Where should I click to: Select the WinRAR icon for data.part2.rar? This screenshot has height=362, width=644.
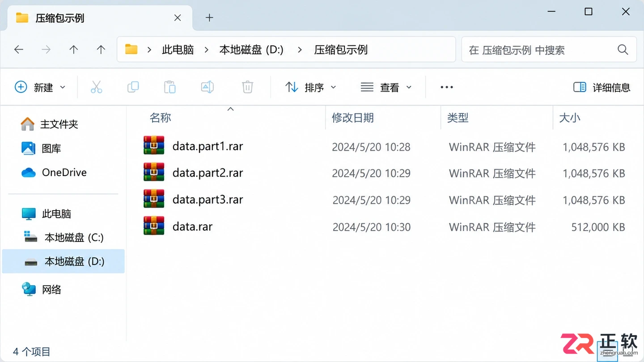point(154,173)
